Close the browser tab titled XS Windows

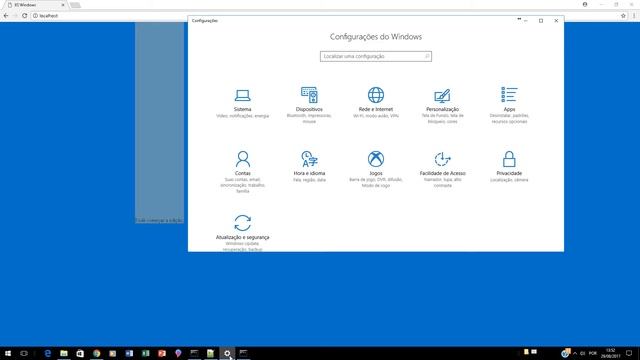(63, 5)
